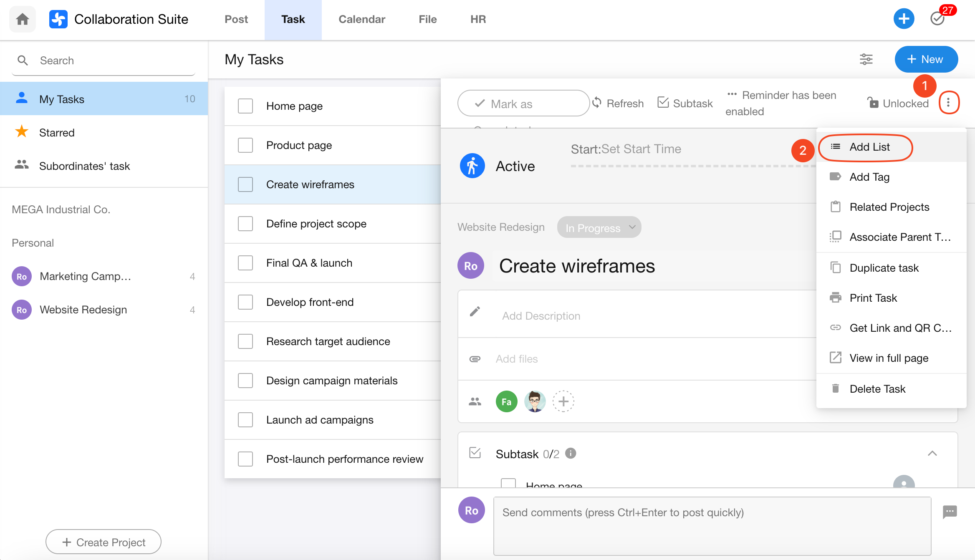Select Duplicate task from the menu

coord(884,268)
